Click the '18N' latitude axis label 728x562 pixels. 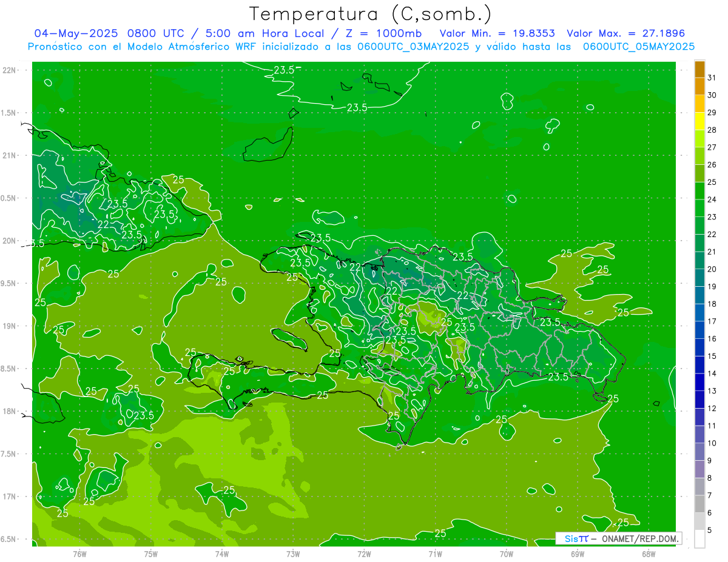point(8,411)
